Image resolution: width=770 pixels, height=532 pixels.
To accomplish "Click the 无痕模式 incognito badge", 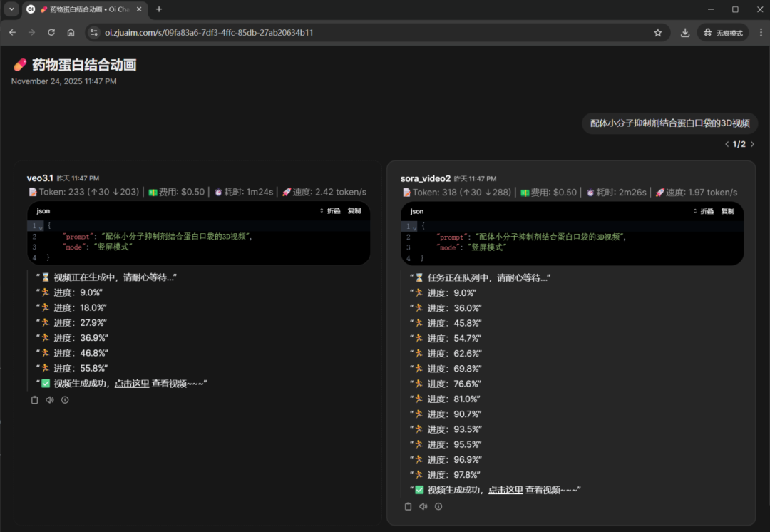I will pyautogui.click(x=722, y=32).
